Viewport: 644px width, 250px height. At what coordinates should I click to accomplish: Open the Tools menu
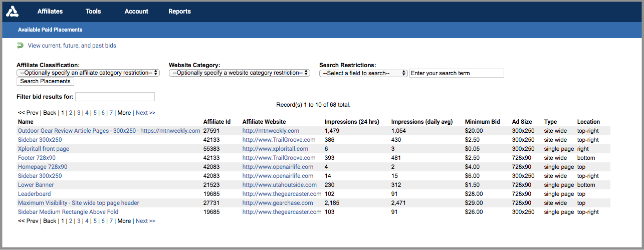[x=93, y=12]
